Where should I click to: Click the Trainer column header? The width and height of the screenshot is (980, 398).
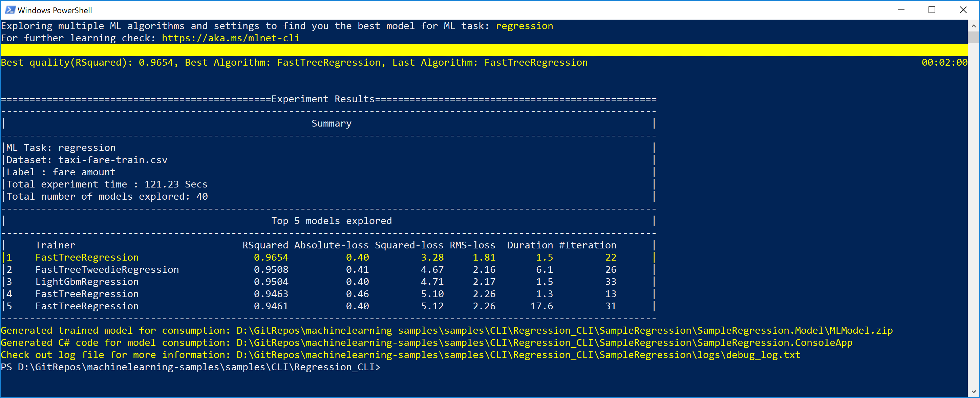55,245
